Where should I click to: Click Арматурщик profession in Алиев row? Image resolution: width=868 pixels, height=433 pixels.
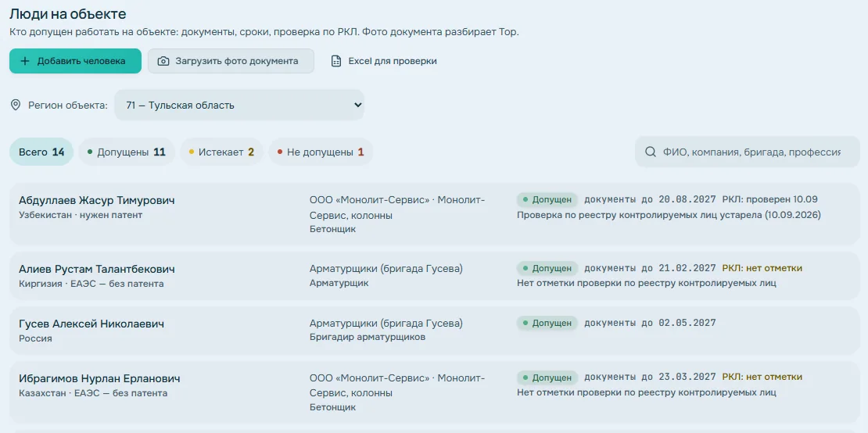[339, 283]
